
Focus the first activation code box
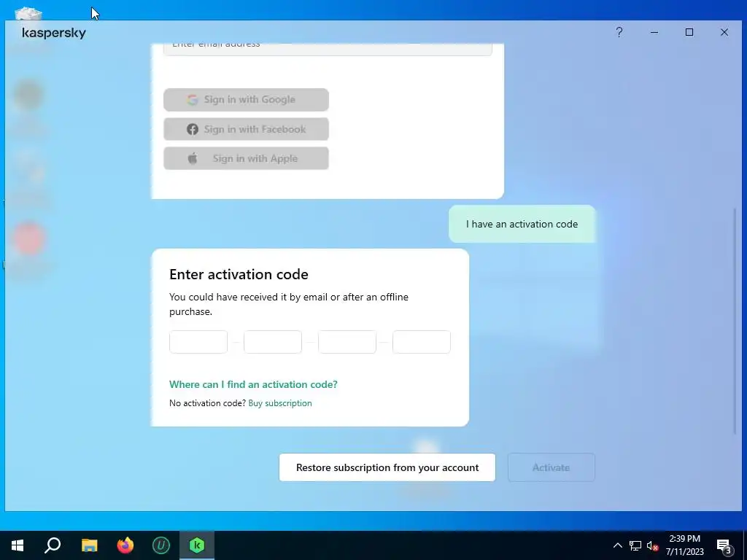coord(198,342)
